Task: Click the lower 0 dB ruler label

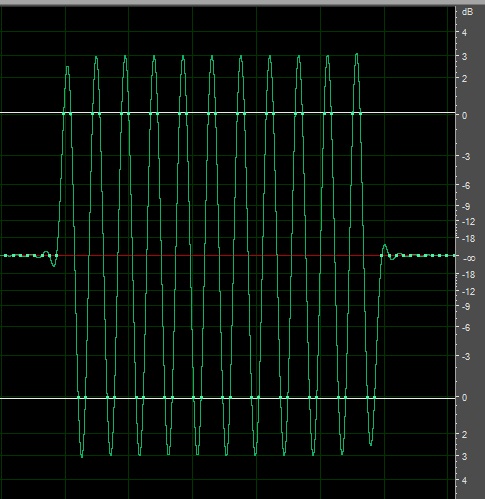Action: (464, 397)
